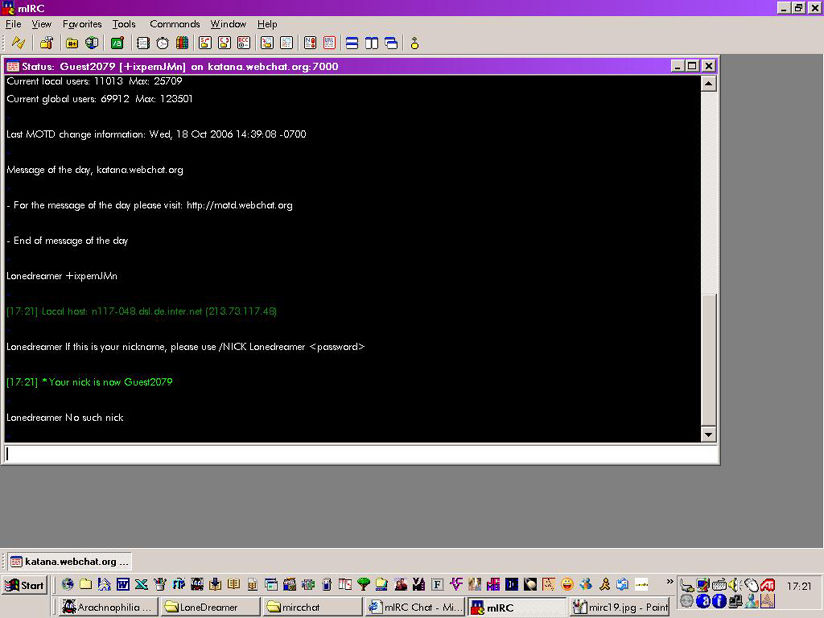The width and height of the screenshot is (824, 618).
Task: Open the View menu
Action: point(41,24)
